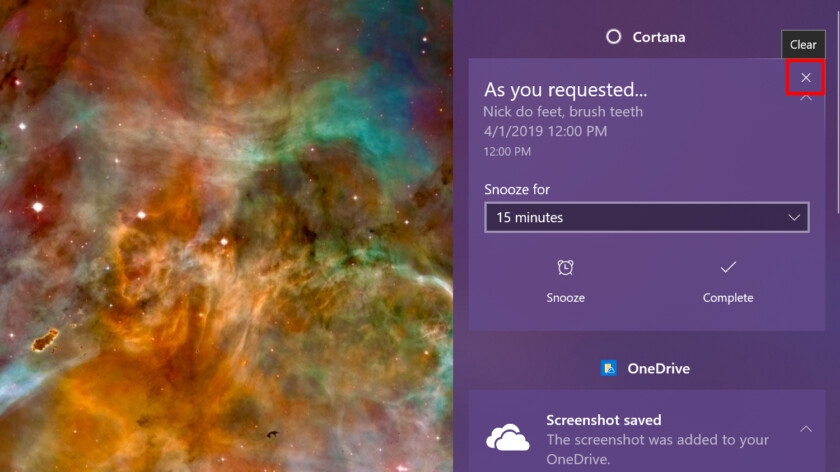This screenshot has width=840, height=472.
Task: Select the Cortana group header title
Action: tap(658, 37)
